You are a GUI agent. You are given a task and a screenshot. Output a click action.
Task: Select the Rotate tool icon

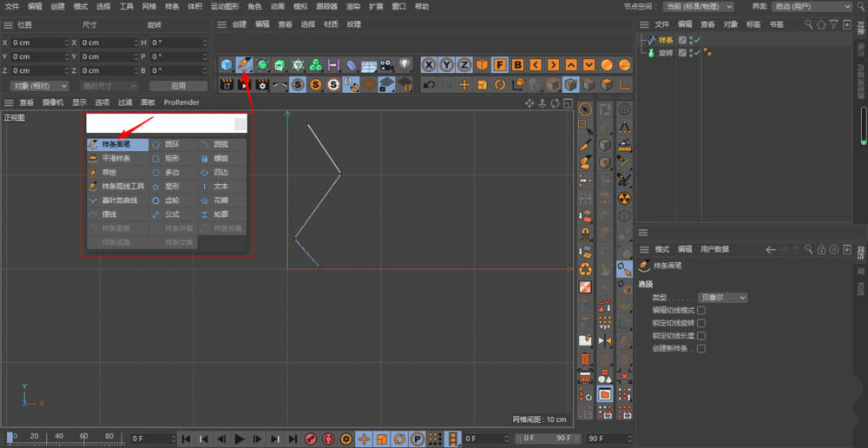coord(500,85)
